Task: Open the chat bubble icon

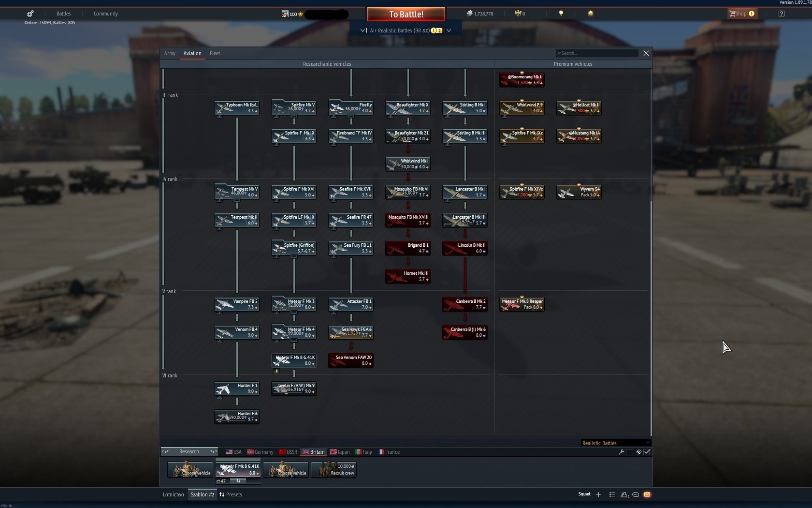Action: click(636, 494)
